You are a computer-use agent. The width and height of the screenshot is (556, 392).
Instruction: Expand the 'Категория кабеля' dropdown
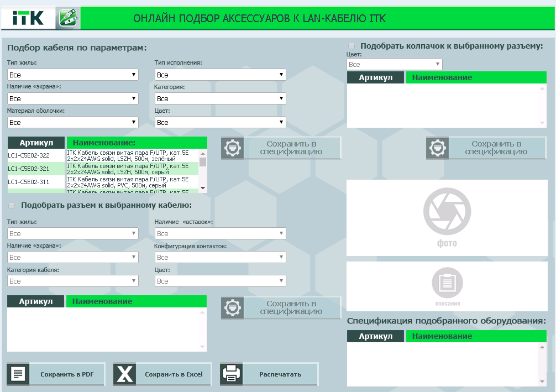point(73,281)
